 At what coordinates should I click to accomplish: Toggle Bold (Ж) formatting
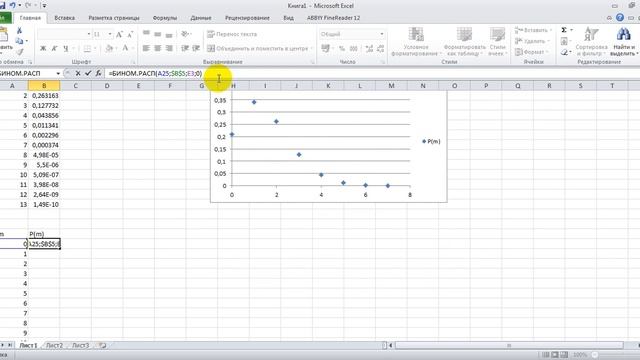pyautogui.click(x=43, y=49)
